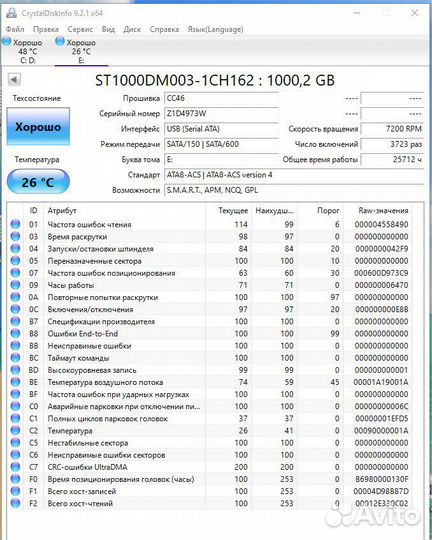432x540 pixels.
Task: Click status icon for Температура row C2
Action: click(16, 430)
